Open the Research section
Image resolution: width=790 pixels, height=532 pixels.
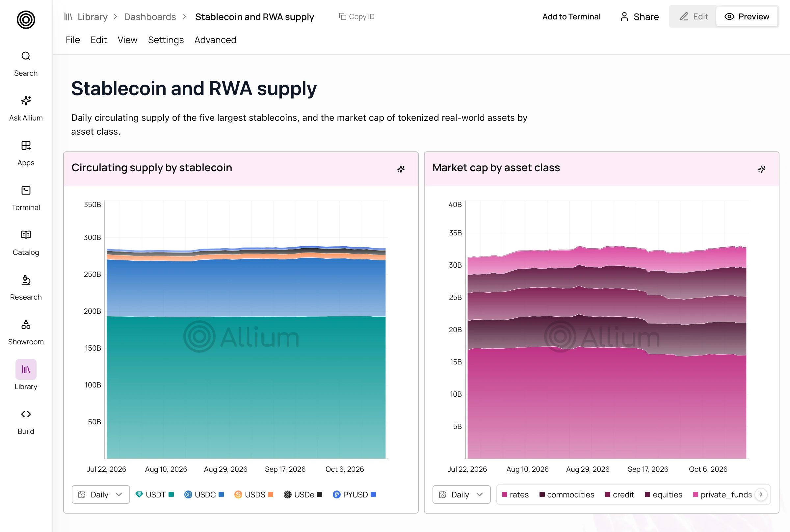[26, 288]
